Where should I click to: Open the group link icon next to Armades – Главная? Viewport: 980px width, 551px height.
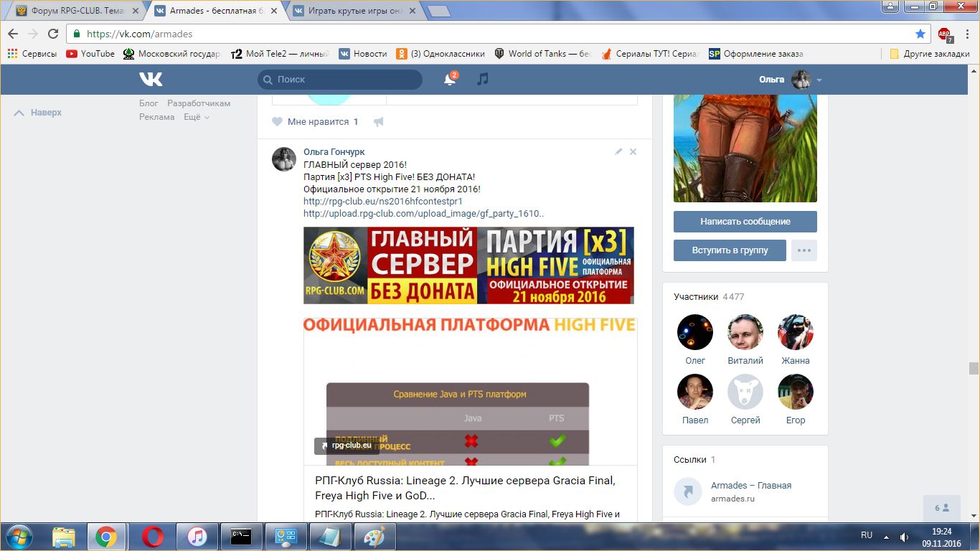click(x=688, y=491)
